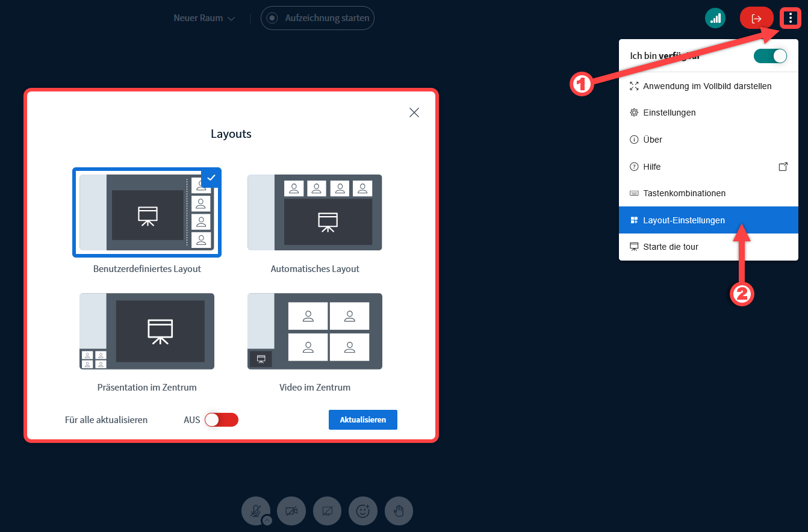
Task: Open the emoji reactions icon
Action: tap(362, 511)
